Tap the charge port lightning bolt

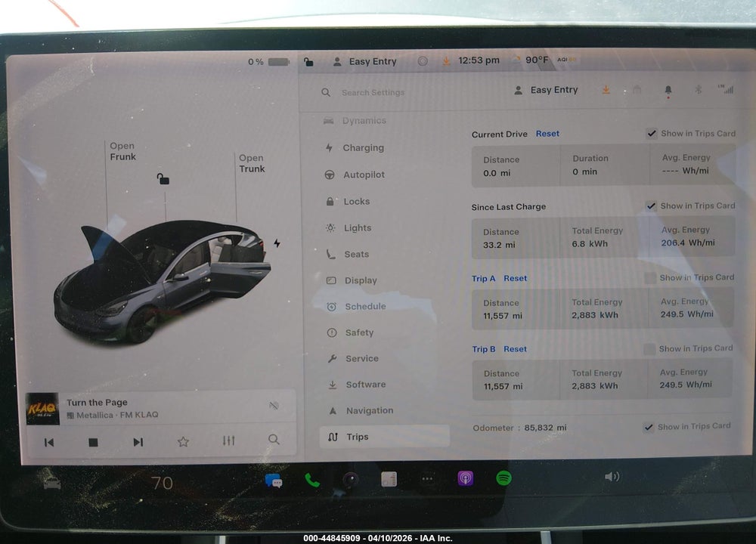(x=277, y=243)
